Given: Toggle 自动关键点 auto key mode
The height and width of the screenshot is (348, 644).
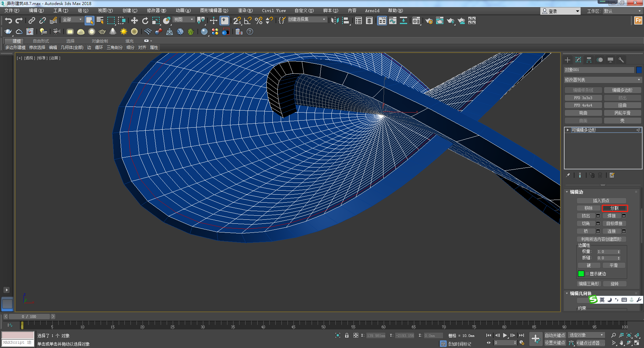Looking at the screenshot, I should tap(555, 335).
